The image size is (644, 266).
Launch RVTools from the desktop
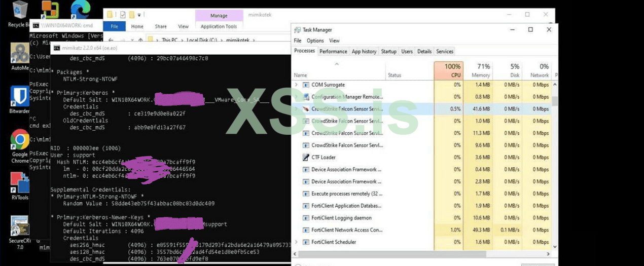coord(20,182)
